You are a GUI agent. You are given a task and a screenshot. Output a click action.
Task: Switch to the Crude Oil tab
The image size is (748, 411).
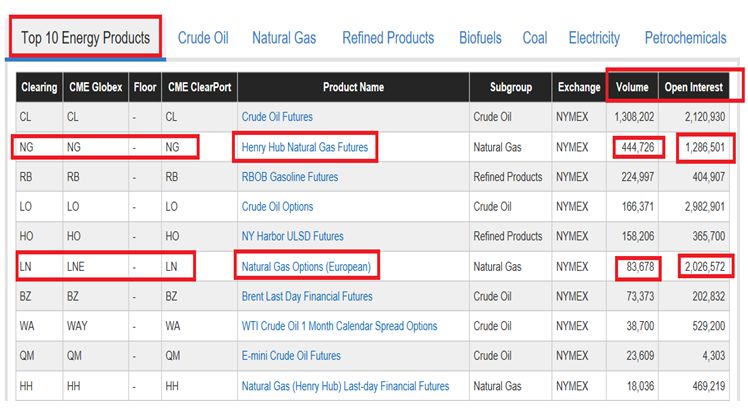coord(203,38)
